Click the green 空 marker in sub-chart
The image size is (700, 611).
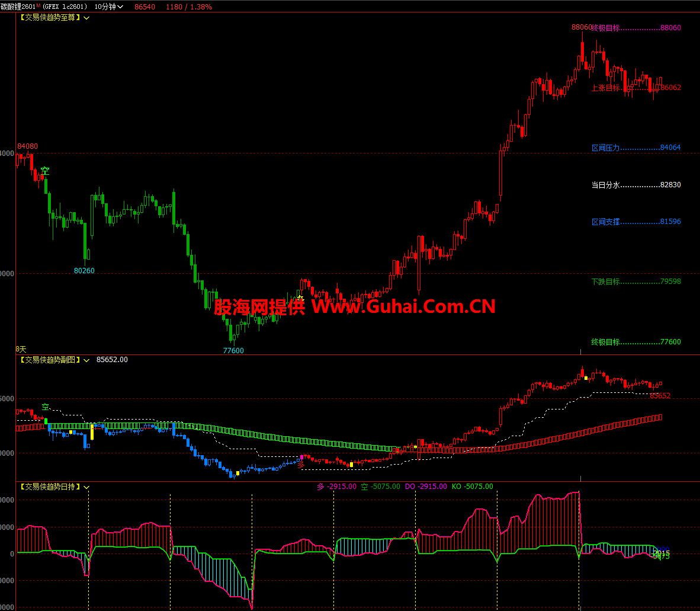(45, 407)
